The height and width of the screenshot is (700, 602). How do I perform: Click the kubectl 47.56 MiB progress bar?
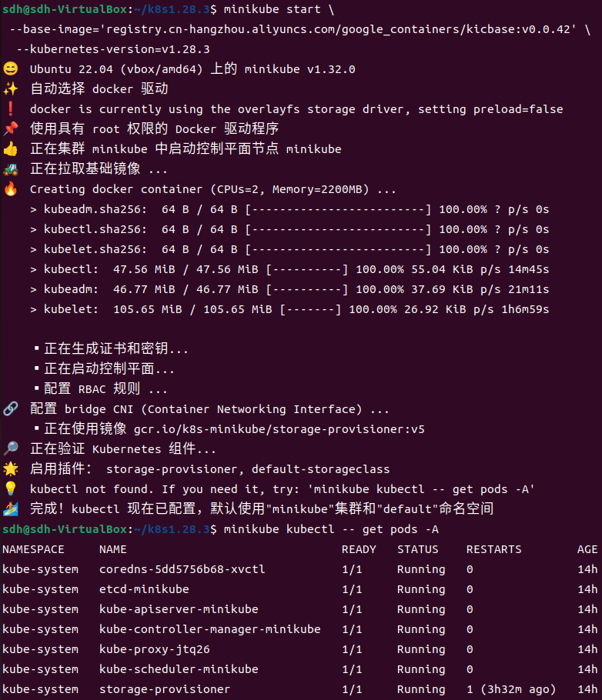click(307, 270)
